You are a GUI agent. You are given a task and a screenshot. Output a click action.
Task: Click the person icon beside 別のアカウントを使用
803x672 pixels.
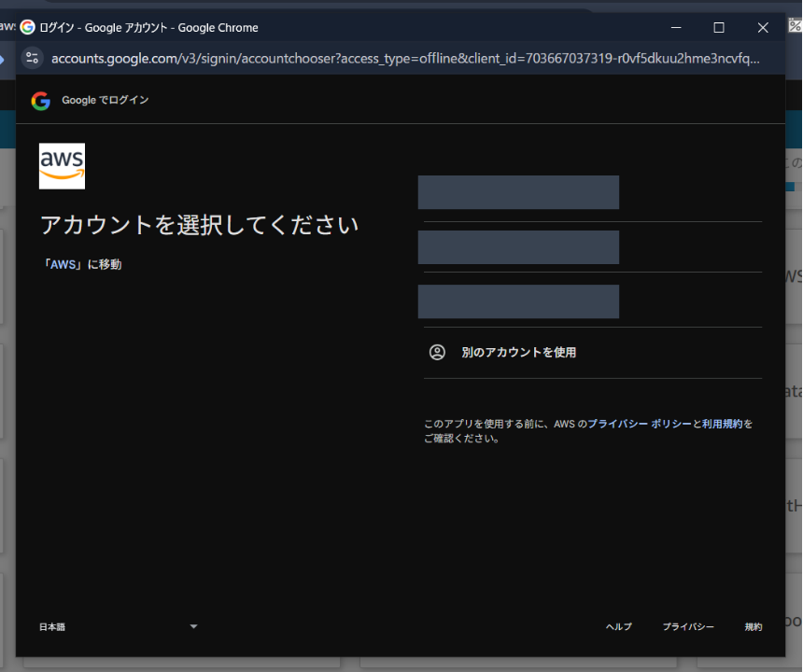[x=437, y=352]
